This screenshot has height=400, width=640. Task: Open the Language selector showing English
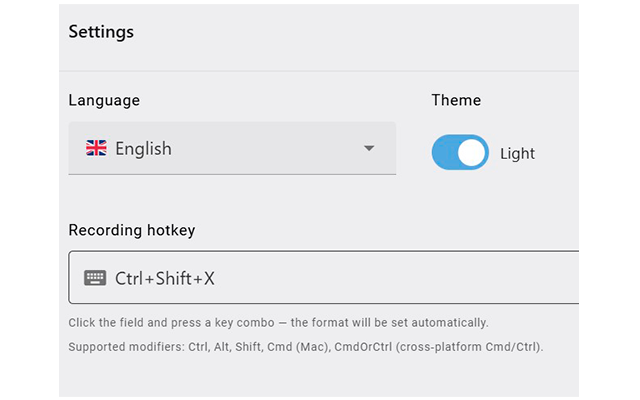(x=232, y=149)
